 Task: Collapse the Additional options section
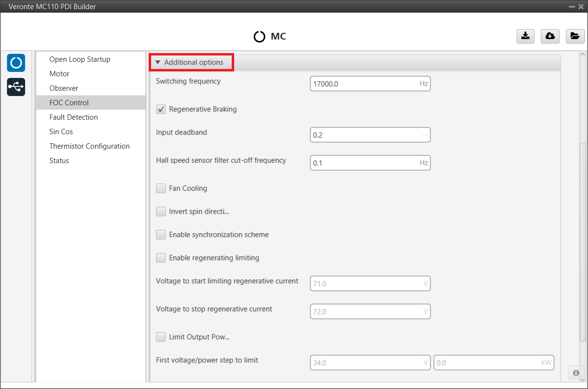pos(191,62)
